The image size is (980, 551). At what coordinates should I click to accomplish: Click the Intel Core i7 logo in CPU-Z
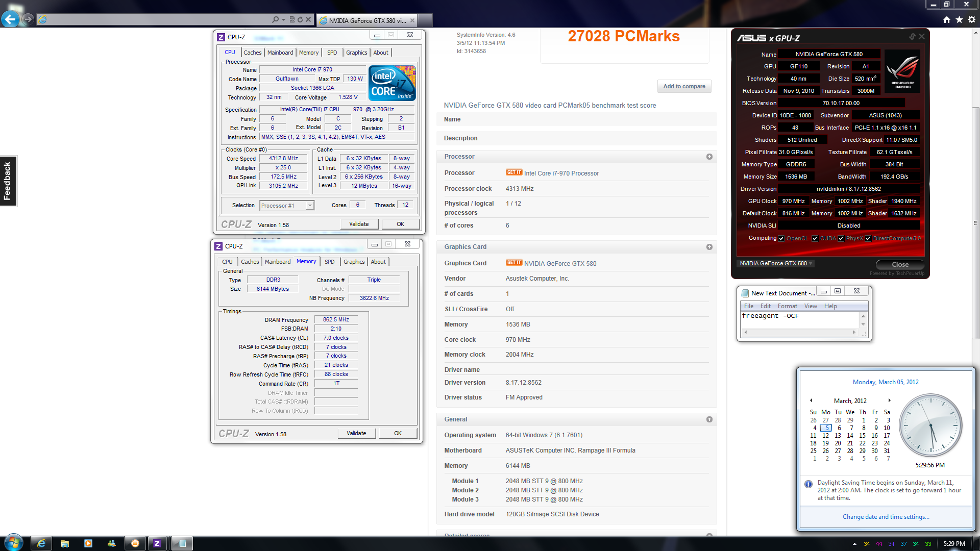click(x=392, y=83)
